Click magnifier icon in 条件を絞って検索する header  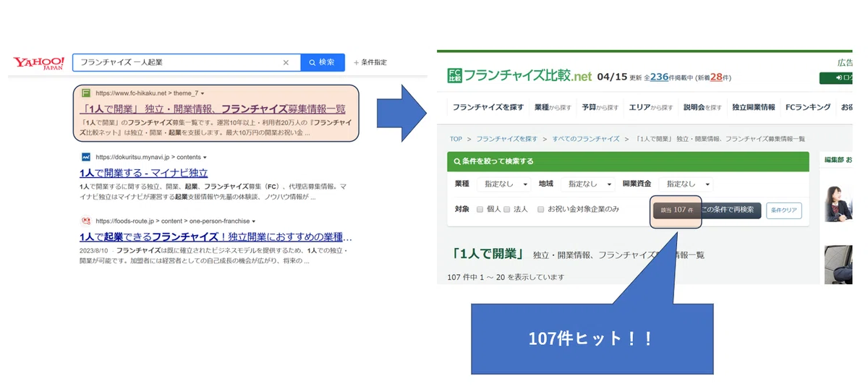(x=456, y=161)
